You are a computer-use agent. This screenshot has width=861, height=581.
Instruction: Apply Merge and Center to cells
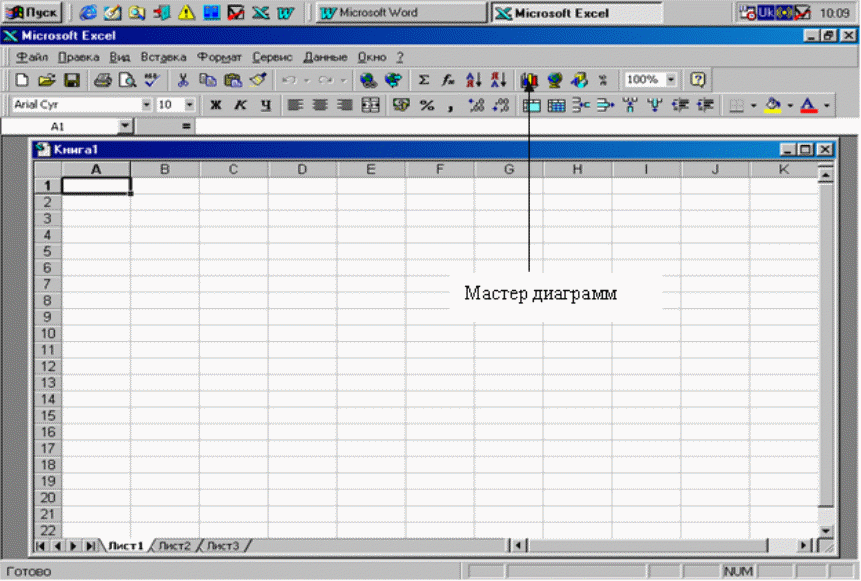(x=371, y=105)
